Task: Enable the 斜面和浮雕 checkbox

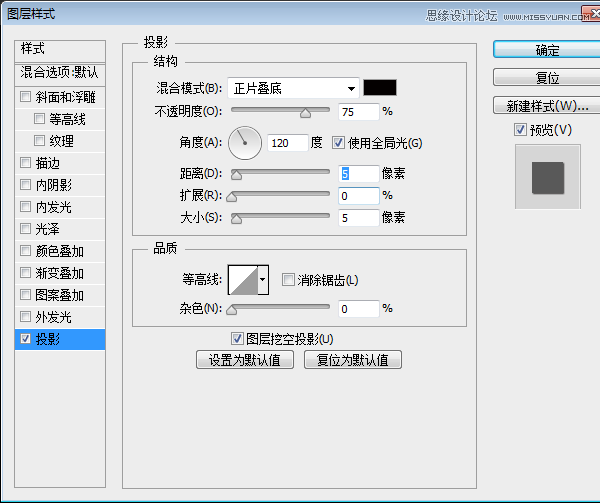Action: (25, 96)
